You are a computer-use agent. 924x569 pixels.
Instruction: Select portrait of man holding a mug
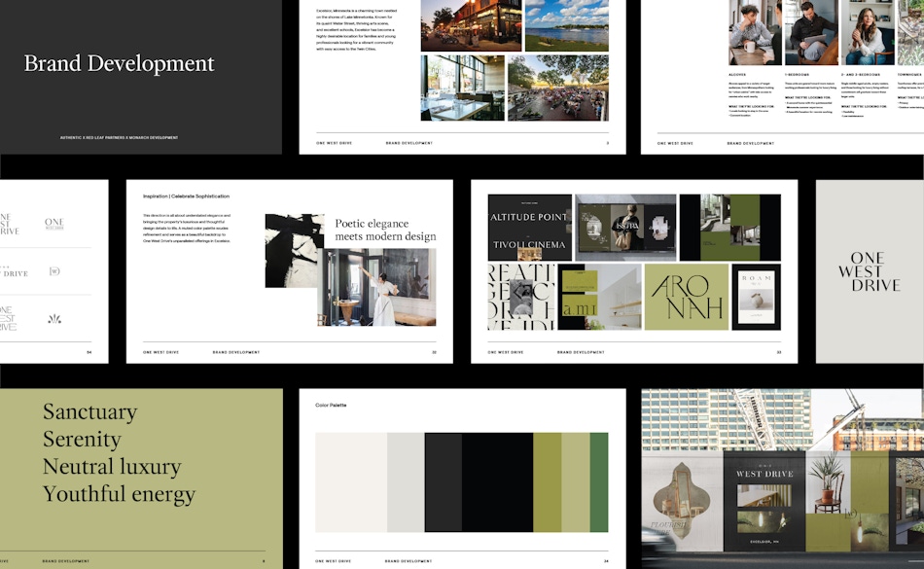pyautogui.click(x=755, y=32)
